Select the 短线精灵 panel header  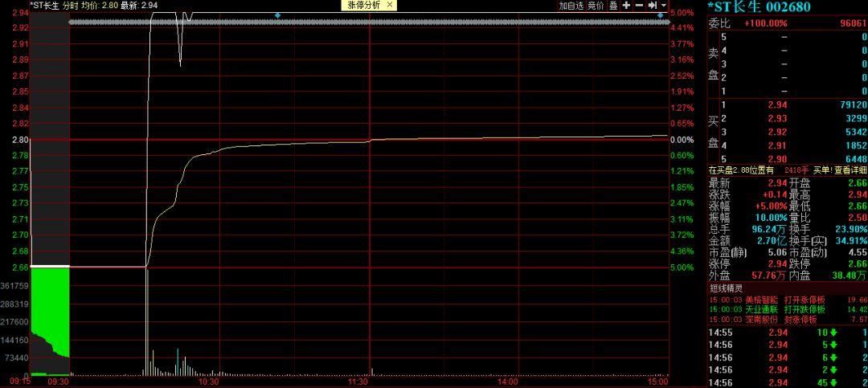click(724, 288)
